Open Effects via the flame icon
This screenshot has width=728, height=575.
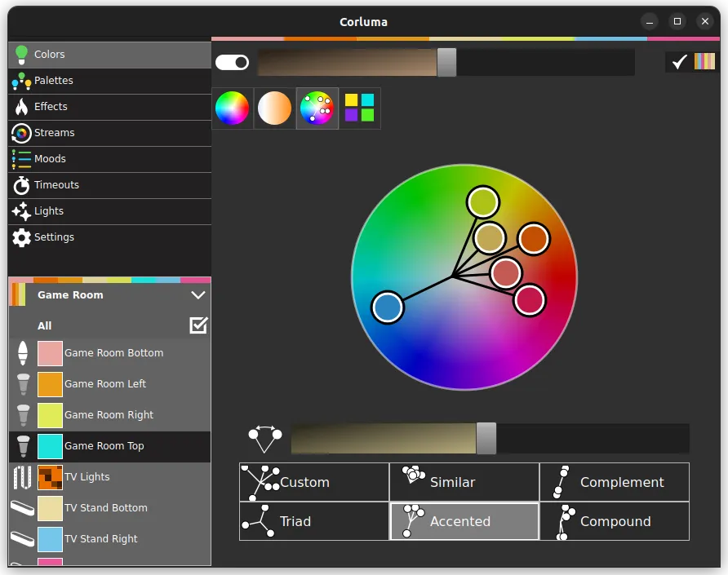21,107
